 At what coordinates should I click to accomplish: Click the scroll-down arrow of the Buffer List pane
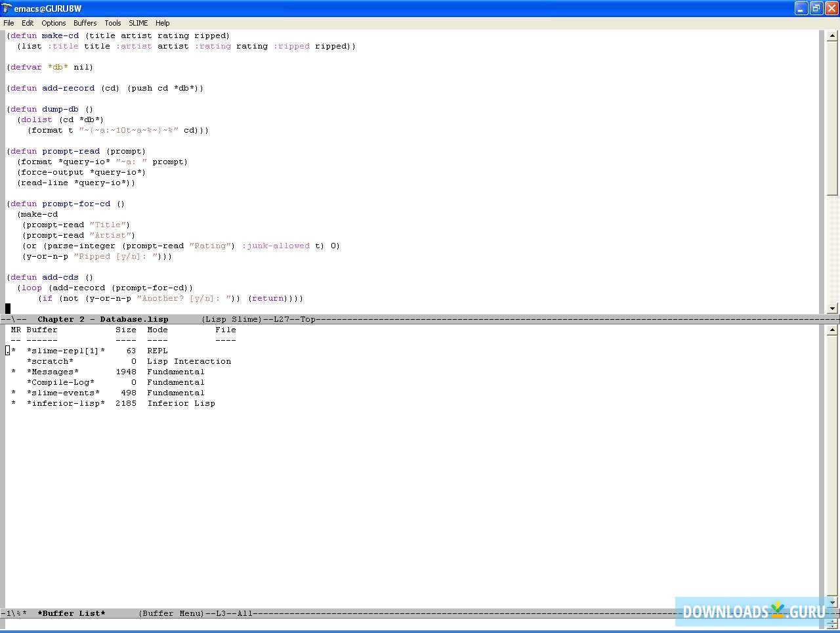click(x=833, y=602)
